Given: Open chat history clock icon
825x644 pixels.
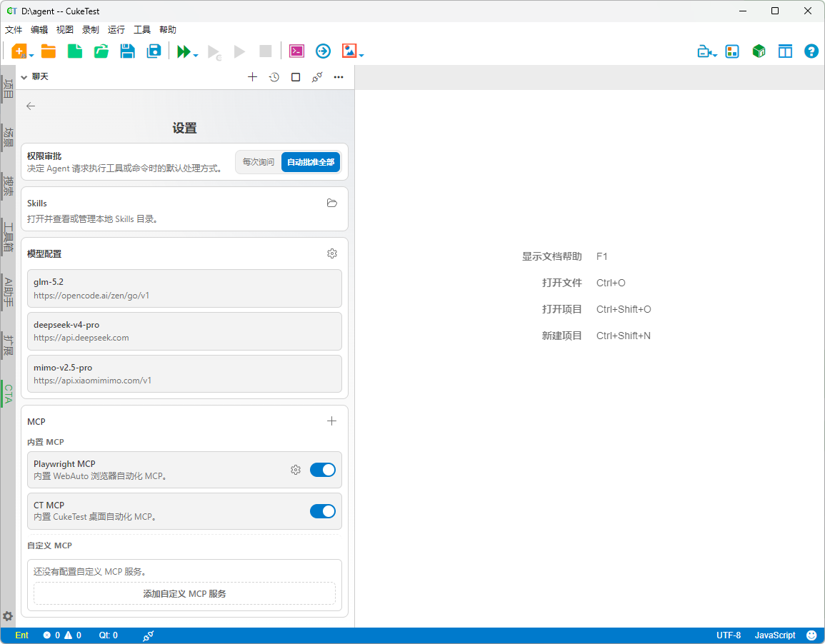Looking at the screenshot, I should click(x=274, y=77).
